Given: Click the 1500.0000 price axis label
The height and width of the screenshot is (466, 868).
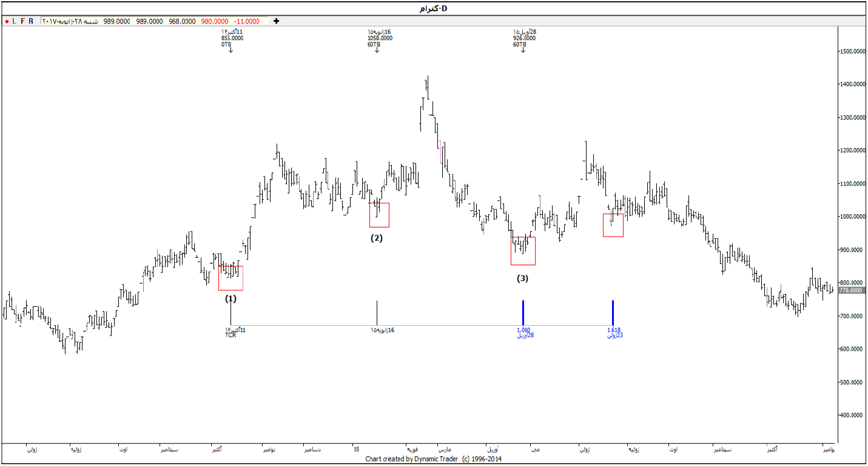Looking at the screenshot, I should tap(853, 52).
